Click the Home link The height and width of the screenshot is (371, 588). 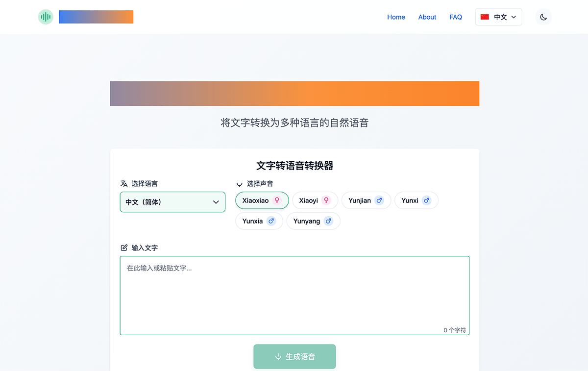396,17
